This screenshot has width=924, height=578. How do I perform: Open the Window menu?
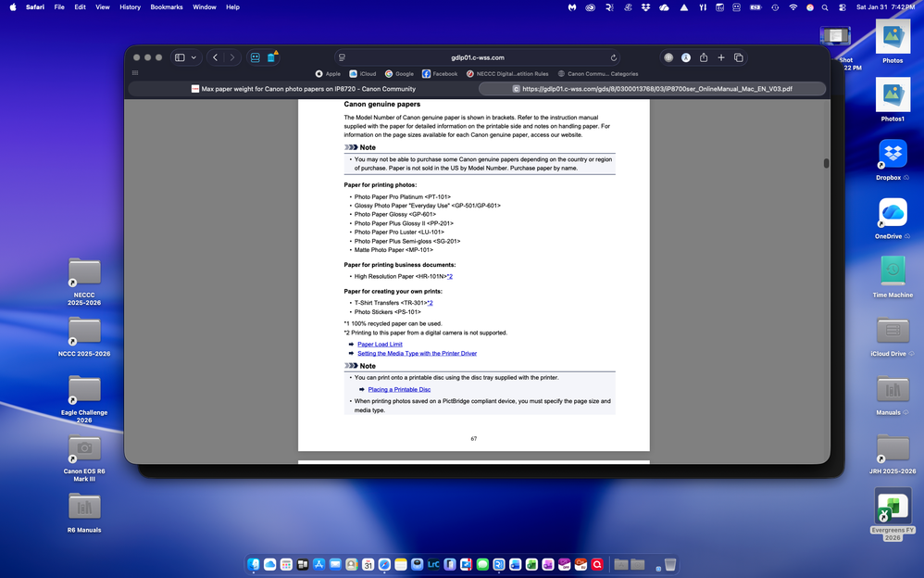[204, 7]
